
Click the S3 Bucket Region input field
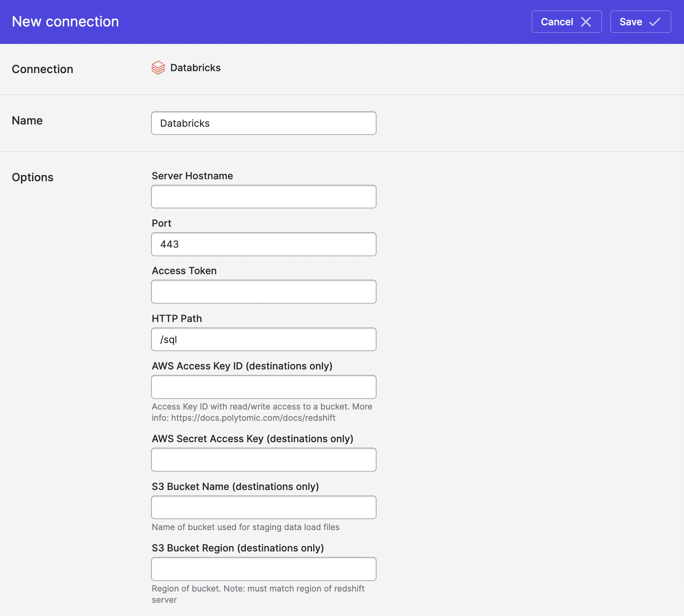click(264, 569)
